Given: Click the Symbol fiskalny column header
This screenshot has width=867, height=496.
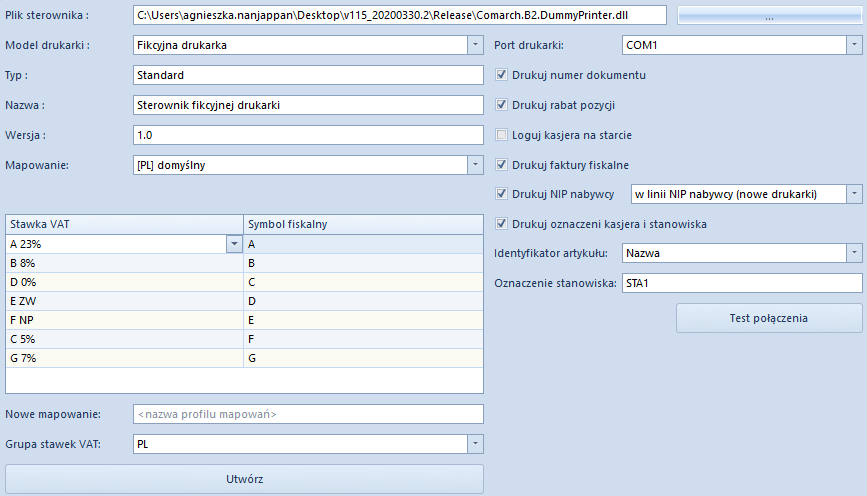Looking at the screenshot, I should (363, 224).
